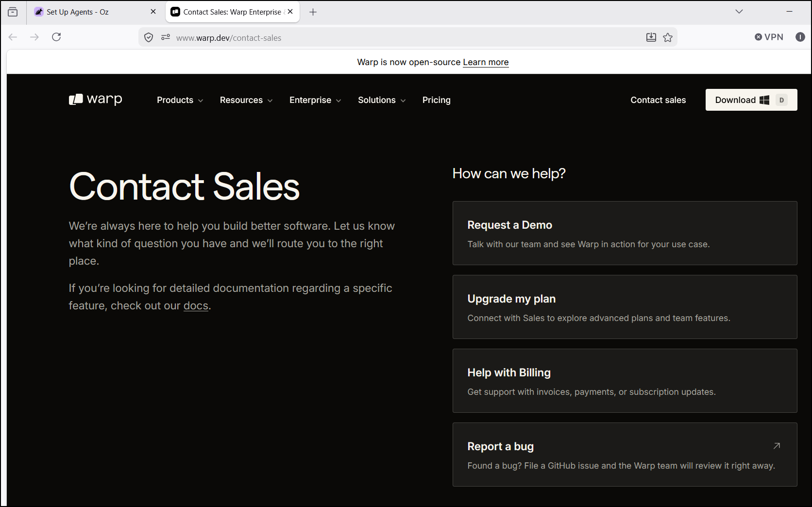Open the docs link
Image resolution: width=812 pixels, height=507 pixels.
[196, 306]
